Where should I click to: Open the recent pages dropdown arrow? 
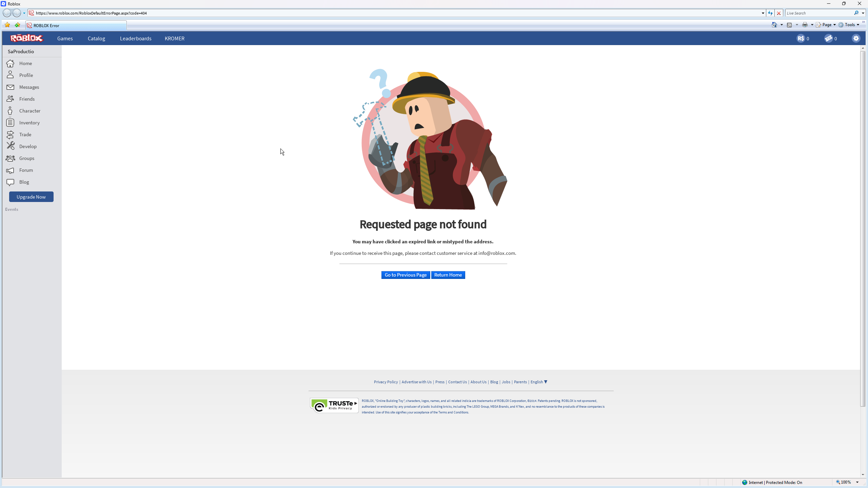click(24, 13)
